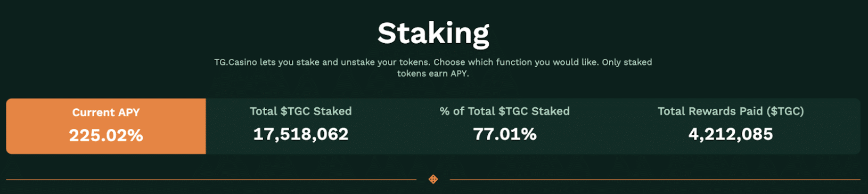Click the Choose which function sentence
Viewport: 868px width, 194px height.
pyautogui.click(x=515, y=62)
